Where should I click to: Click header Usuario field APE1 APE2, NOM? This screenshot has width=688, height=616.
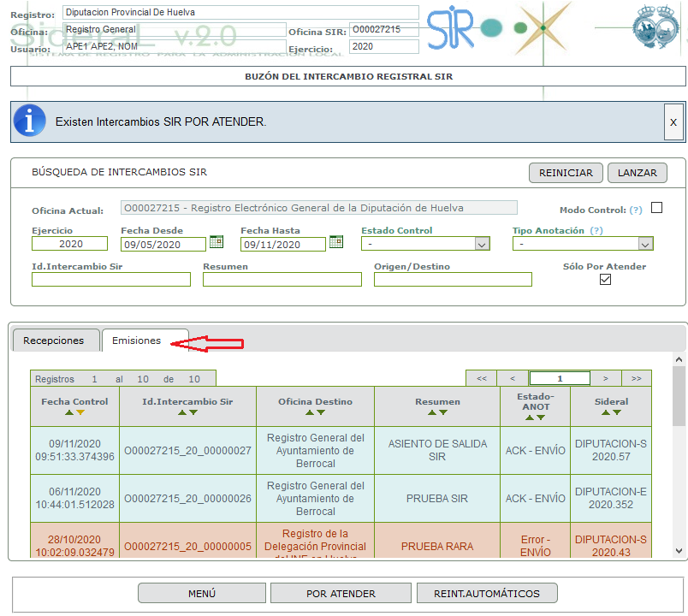(x=175, y=46)
